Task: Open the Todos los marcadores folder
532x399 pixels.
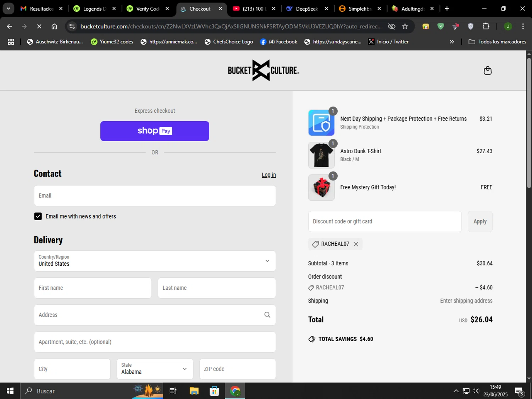Action: click(497, 42)
